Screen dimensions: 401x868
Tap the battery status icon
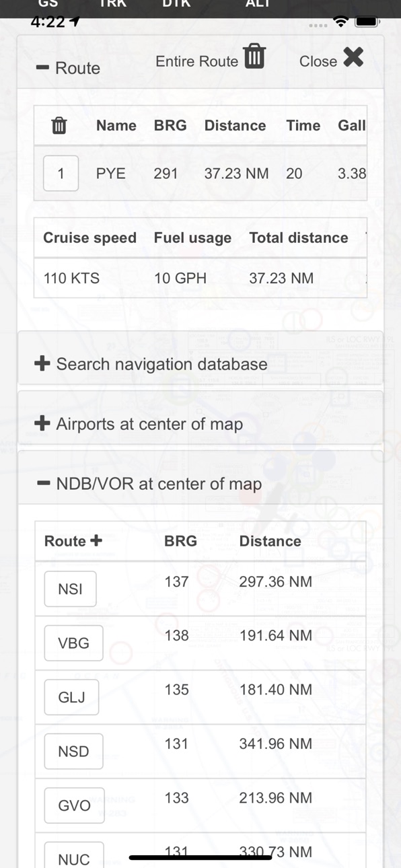click(367, 22)
